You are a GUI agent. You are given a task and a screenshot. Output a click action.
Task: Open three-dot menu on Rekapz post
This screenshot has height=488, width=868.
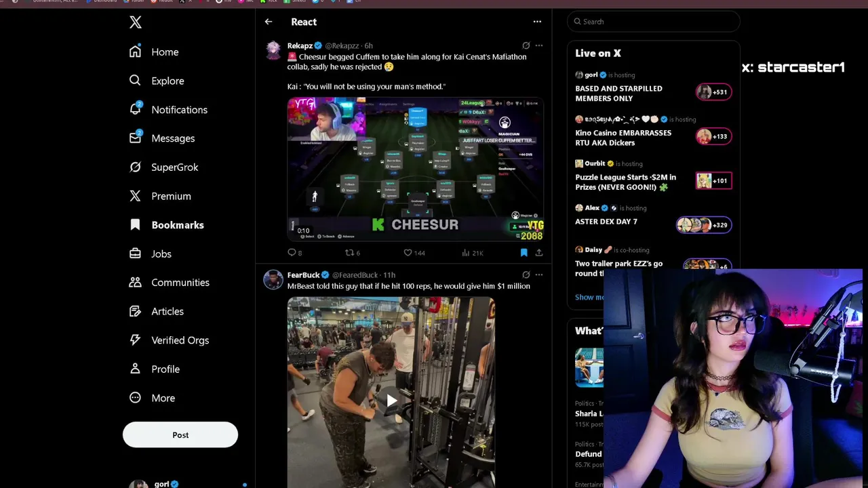[539, 45]
